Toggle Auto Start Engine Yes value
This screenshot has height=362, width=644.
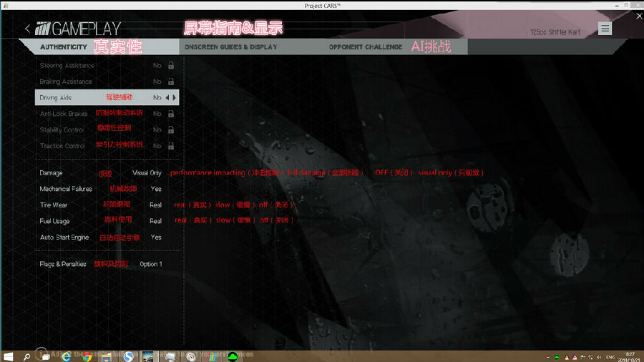(x=156, y=238)
